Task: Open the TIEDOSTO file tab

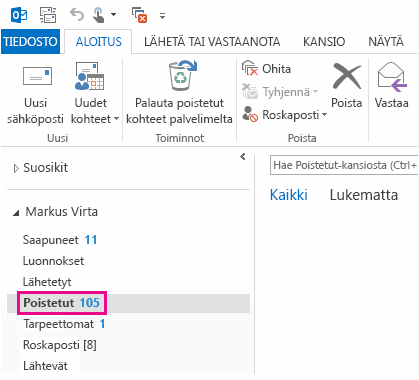Action: coord(30,42)
